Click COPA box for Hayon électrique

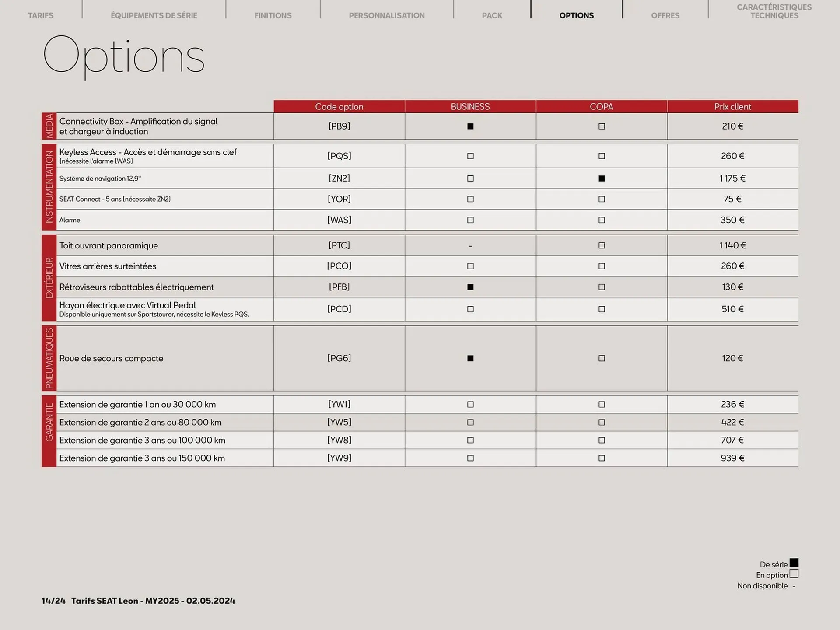tap(602, 309)
